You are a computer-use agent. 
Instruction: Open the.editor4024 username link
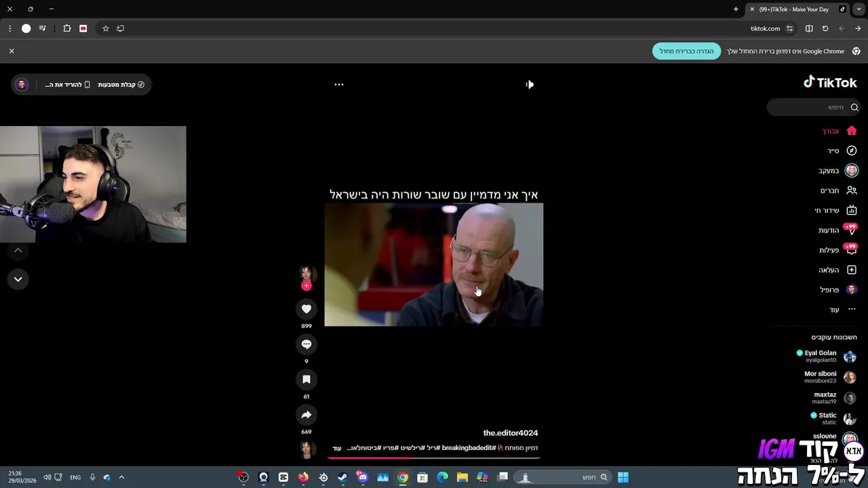click(x=511, y=433)
